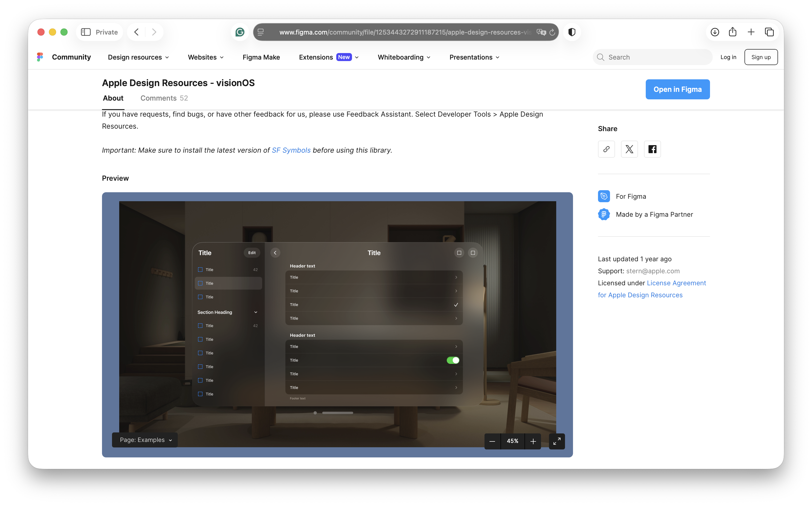Open a new tab with plus icon

click(x=751, y=32)
